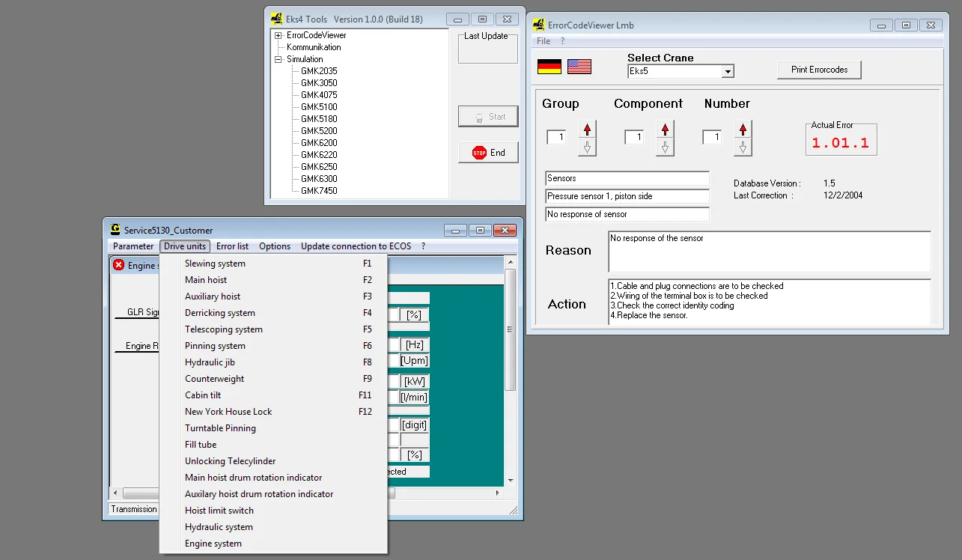The width and height of the screenshot is (962, 560).
Task: Select GMK6300 simulation entry
Action: [319, 179]
